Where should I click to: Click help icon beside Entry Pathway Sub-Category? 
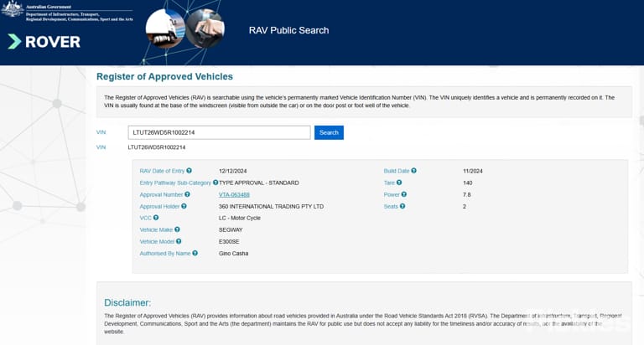216,183
